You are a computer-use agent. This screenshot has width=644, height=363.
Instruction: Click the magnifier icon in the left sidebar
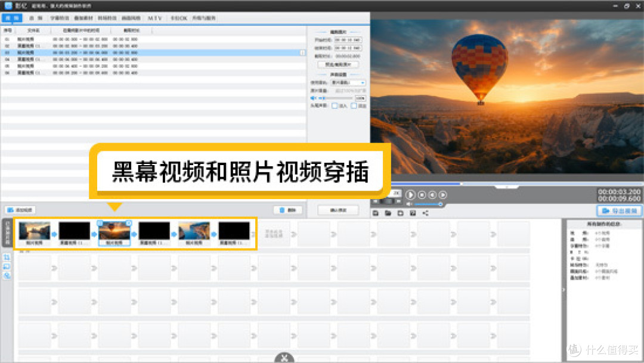pos(7,275)
